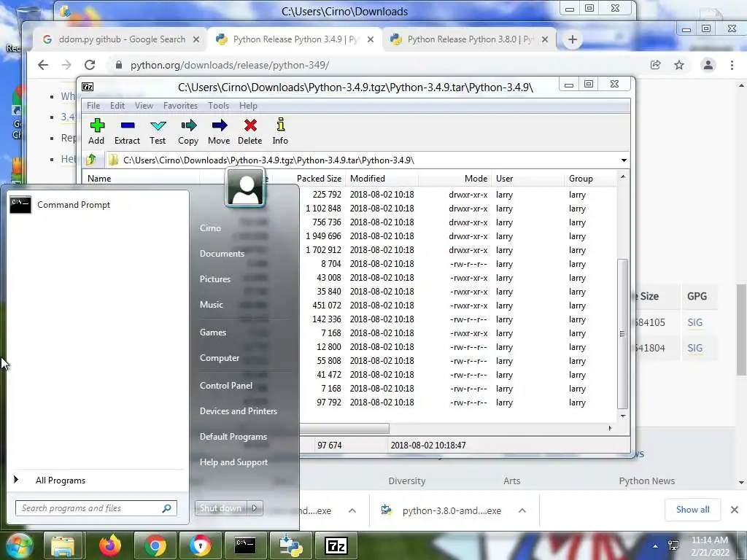Bookmark this page with star icon
Screen dimensions: 747x560
679,65
